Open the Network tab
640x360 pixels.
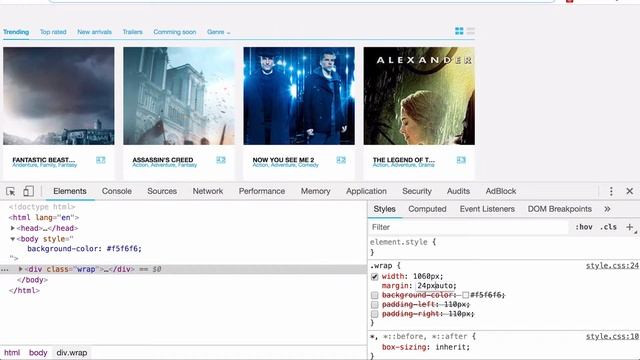(x=208, y=191)
